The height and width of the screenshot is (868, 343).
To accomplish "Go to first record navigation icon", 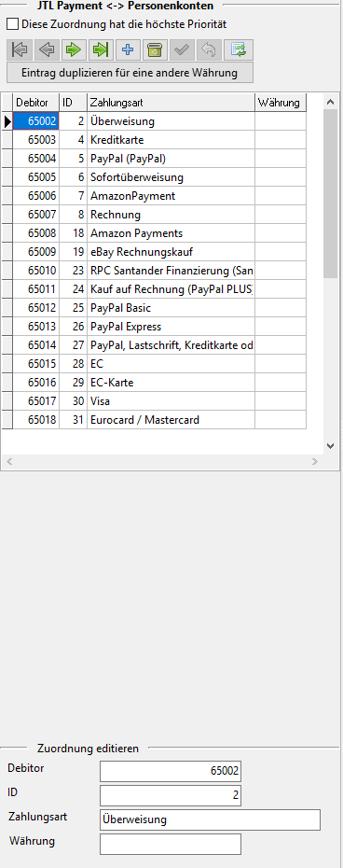I will (20, 49).
